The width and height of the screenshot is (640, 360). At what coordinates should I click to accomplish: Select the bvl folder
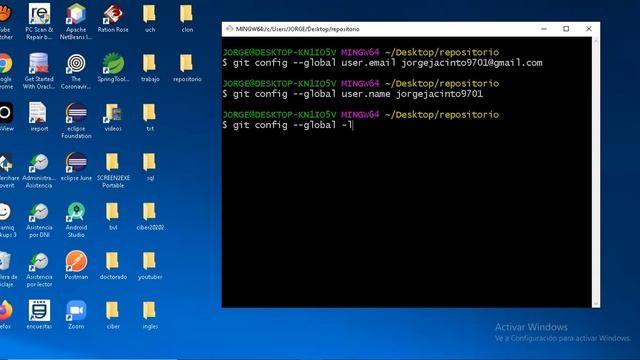coord(113,216)
